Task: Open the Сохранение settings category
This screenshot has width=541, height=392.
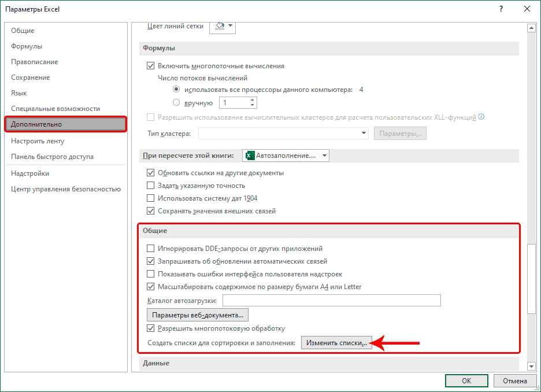Action: 65,77
